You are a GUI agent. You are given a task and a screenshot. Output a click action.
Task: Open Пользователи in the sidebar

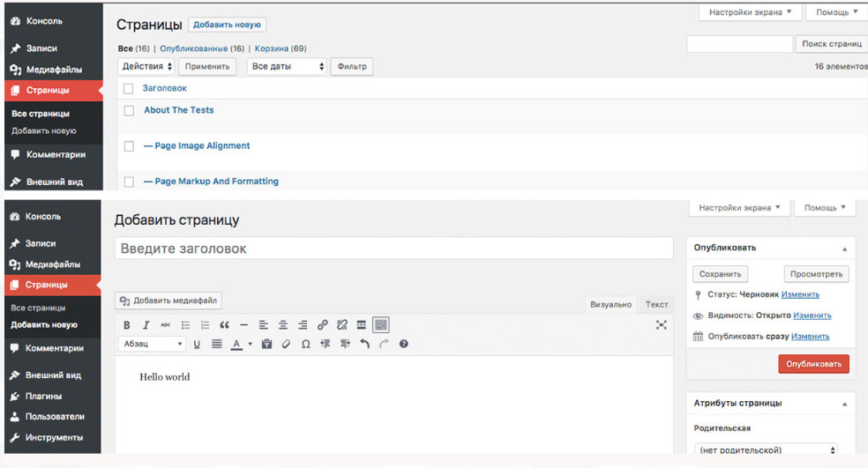point(53,417)
